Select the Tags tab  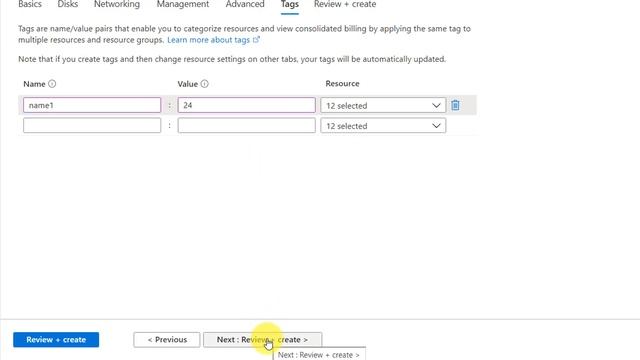[290, 4]
